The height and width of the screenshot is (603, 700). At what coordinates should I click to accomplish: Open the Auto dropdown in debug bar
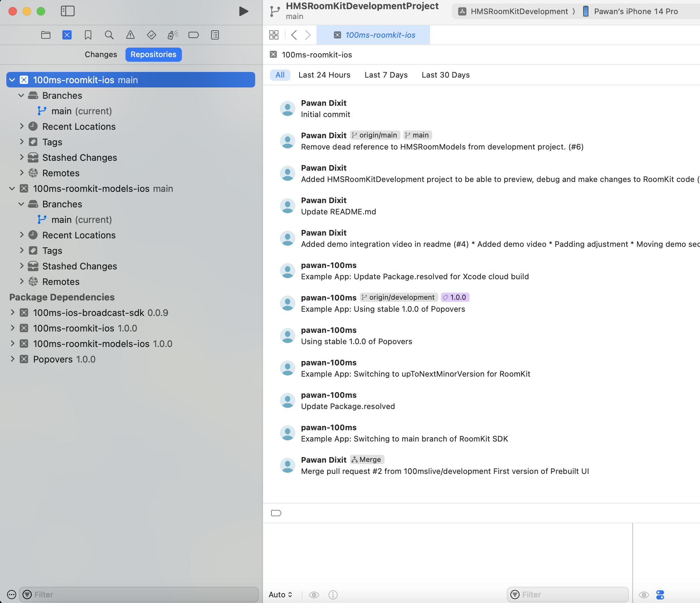point(280,595)
